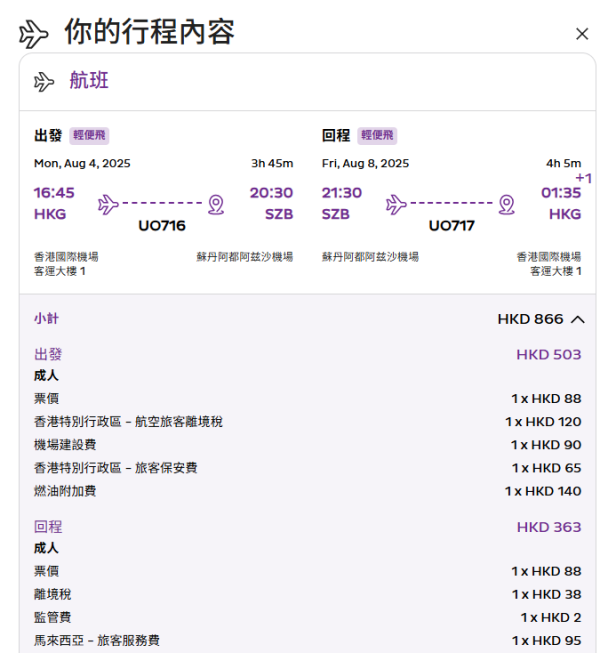Click the 1 x HKD 120 departure tax amount
This screenshot has height=661, width=600.
click(543, 422)
